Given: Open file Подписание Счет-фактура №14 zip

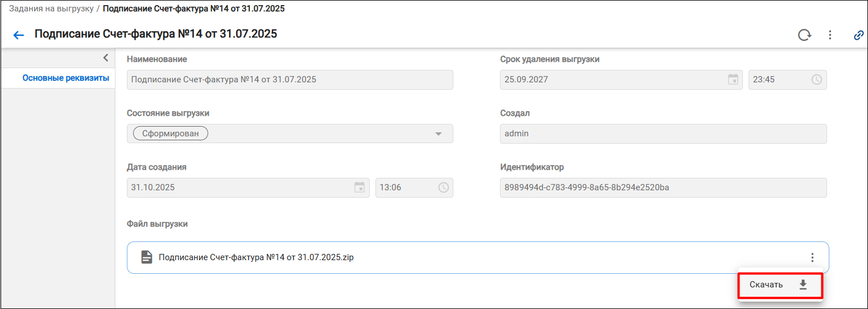Looking at the screenshot, I should click(256, 257).
